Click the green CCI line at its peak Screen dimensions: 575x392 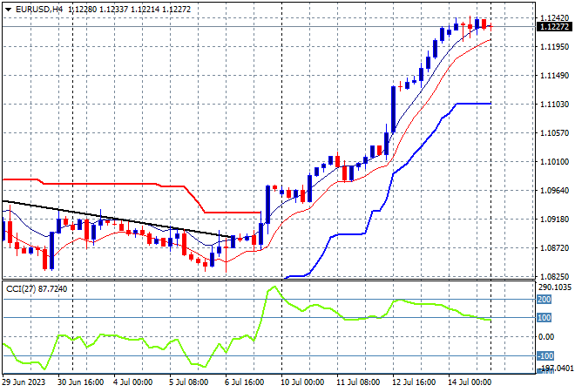click(x=274, y=287)
